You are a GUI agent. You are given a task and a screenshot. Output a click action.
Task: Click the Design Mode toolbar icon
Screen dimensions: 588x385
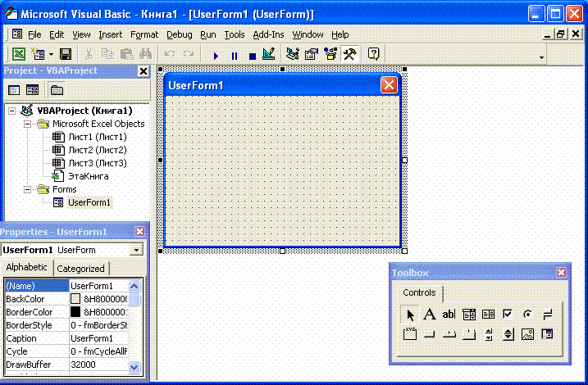269,54
